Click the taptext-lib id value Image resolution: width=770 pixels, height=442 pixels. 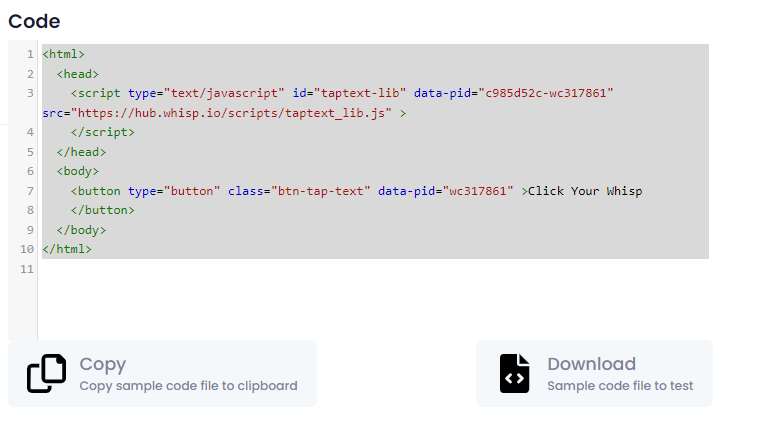tap(360, 93)
